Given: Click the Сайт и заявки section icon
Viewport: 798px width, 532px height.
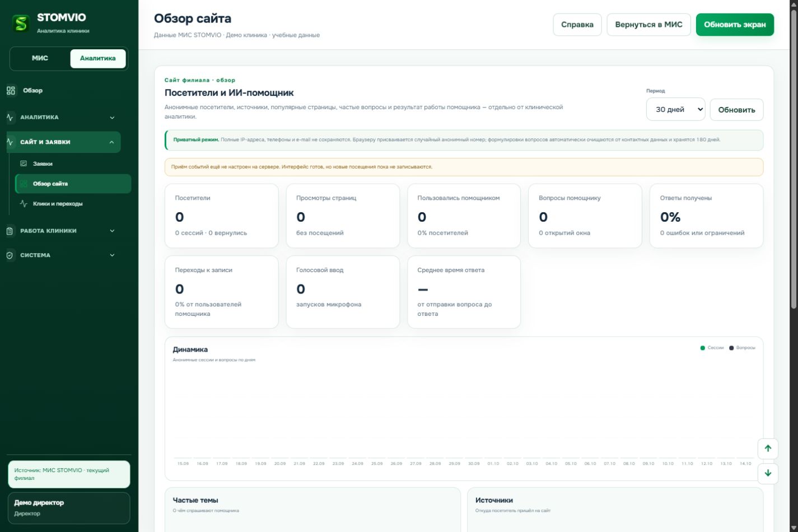Looking at the screenshot, I should click(x=10, y=142).
